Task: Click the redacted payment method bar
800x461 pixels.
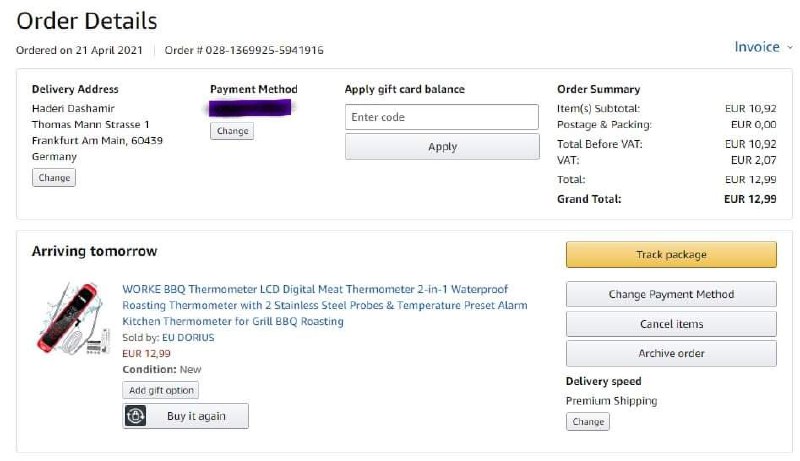Action: coord(249,106)
